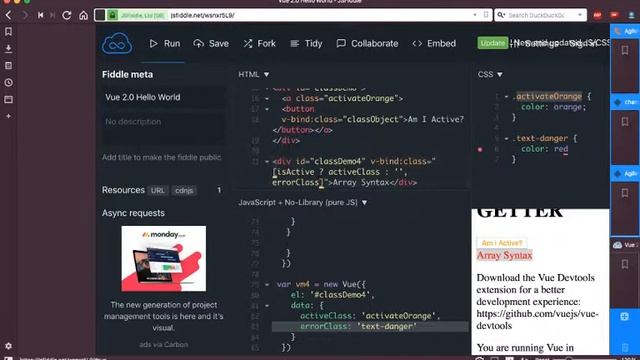Click the red Array Syntax result text
The height and width of the screenshot is (360, 640).
(504, 256)
